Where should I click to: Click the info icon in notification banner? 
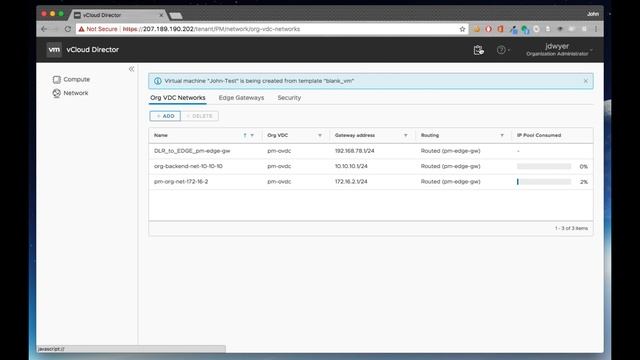(158, 81)
